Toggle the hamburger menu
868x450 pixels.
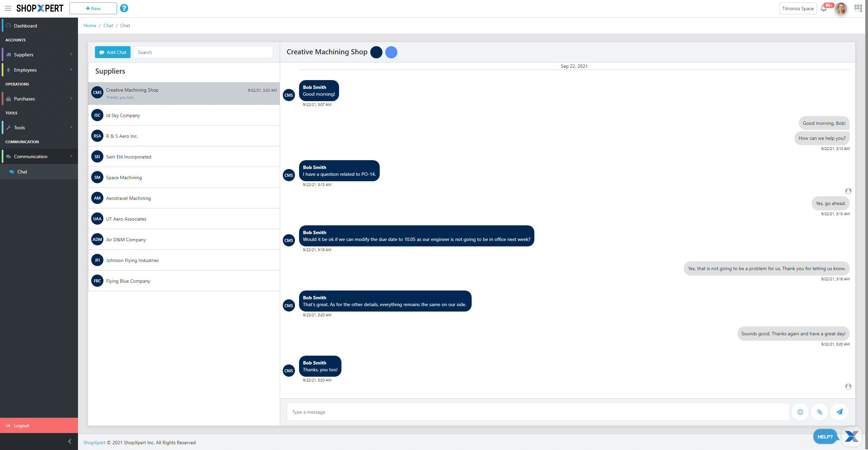tap(8, 8)
